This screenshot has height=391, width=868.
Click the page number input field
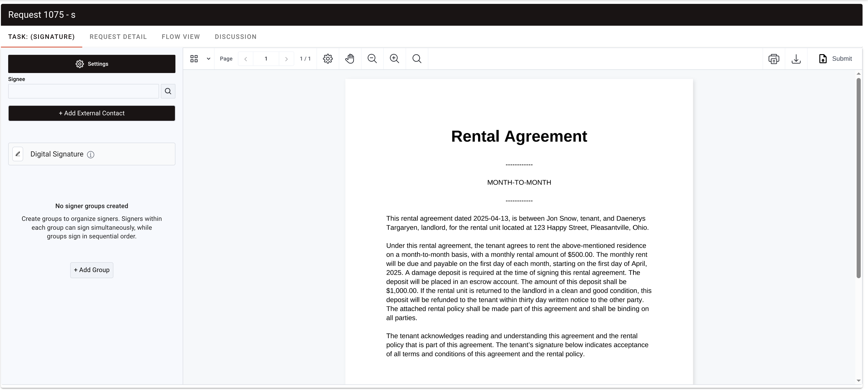pos(266,58)
